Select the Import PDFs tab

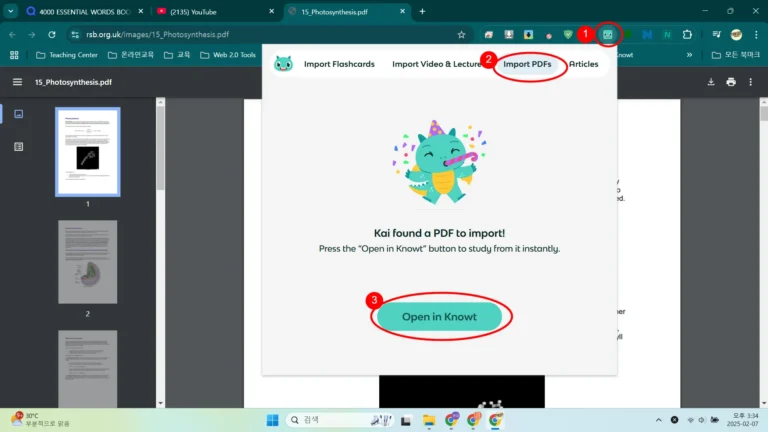pos(527,64)
